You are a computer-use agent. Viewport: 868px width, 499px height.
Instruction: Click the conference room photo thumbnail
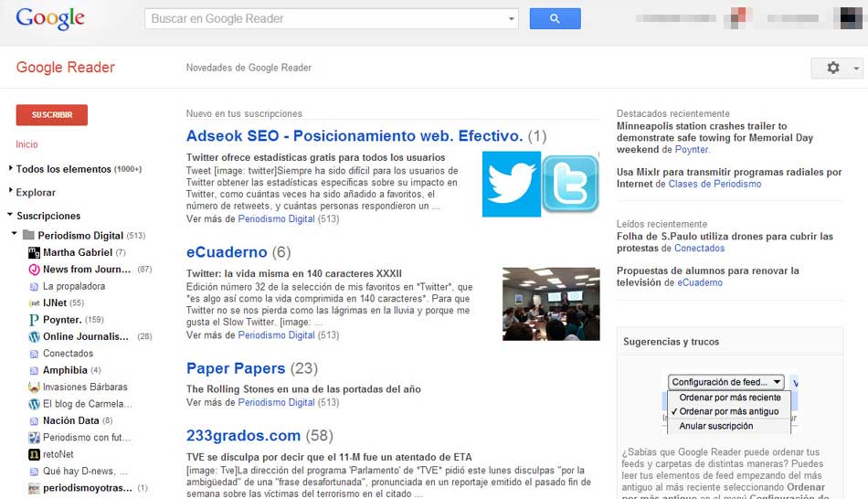tap(551, 304)
